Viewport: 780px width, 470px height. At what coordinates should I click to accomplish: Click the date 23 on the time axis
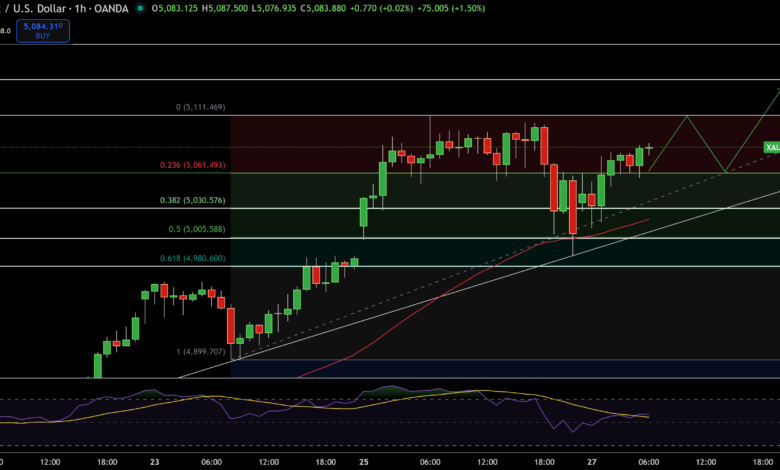pyautogui.click(x=155, y=462)
